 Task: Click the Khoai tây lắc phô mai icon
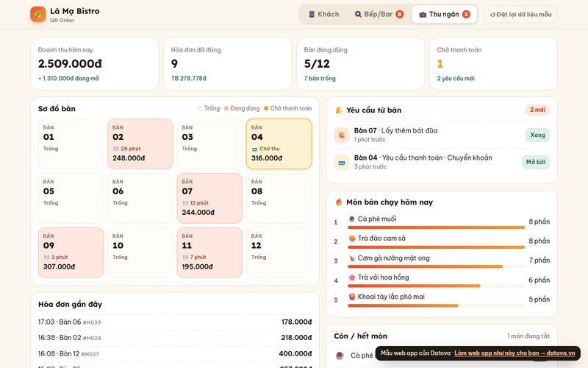[x=352, y=297]
